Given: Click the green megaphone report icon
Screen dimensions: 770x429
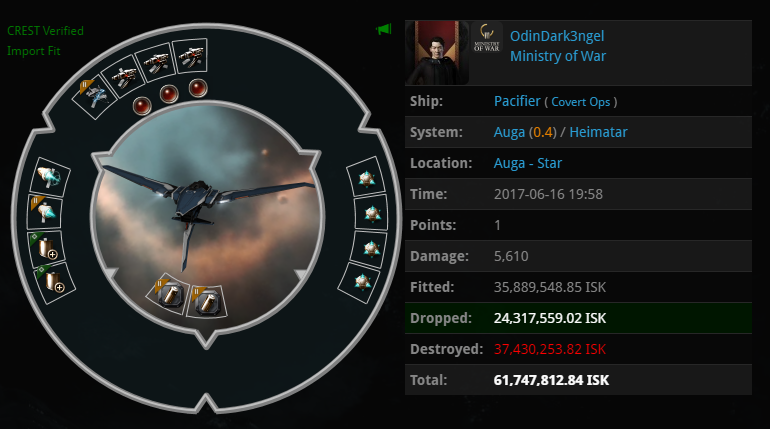Looking at the screenshot, I should pyautogui.click(x=384, y=29).
